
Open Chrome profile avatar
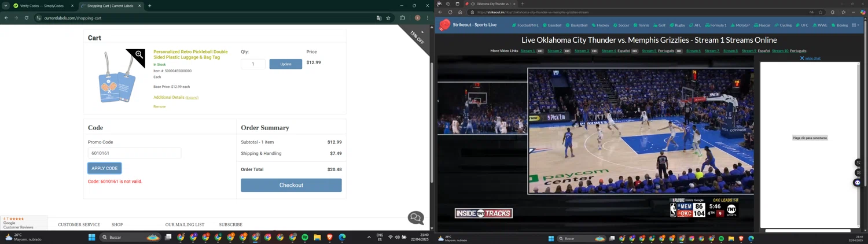417,18
